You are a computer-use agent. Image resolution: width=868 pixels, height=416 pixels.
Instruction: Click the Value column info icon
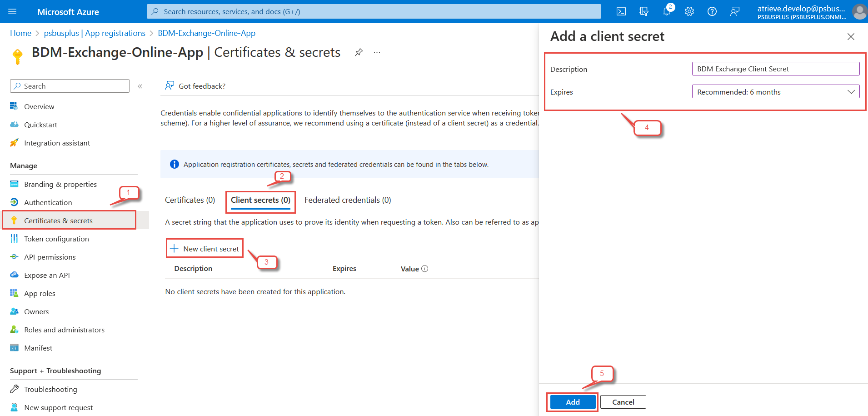coord(425,269)
